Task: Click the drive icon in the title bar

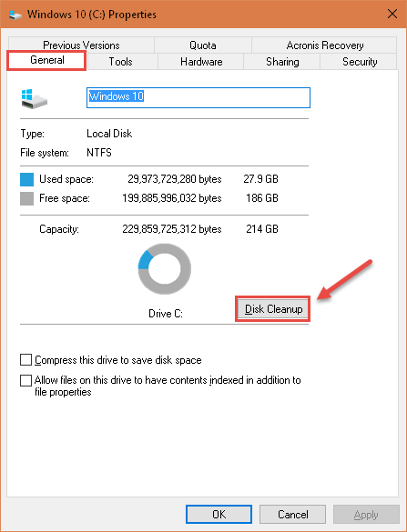Action: [15, 15]
